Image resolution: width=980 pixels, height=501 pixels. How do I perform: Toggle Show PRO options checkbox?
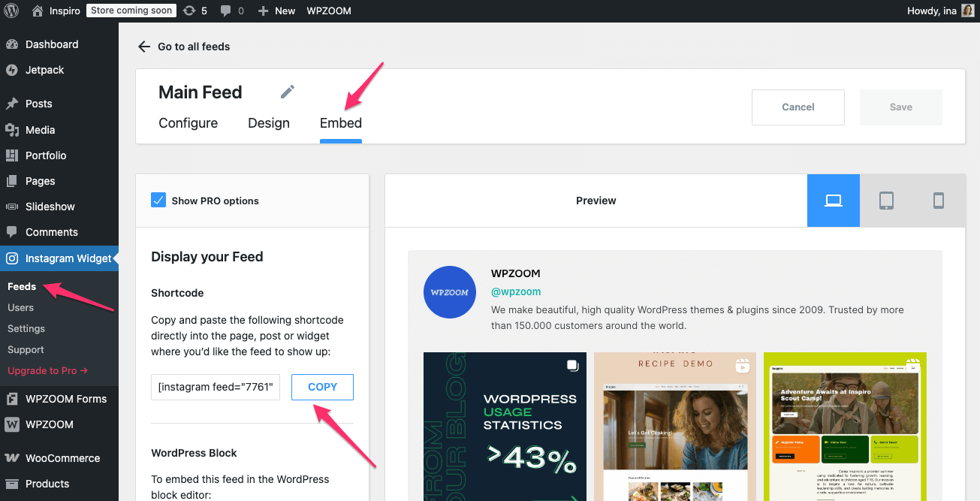point(158,200)
